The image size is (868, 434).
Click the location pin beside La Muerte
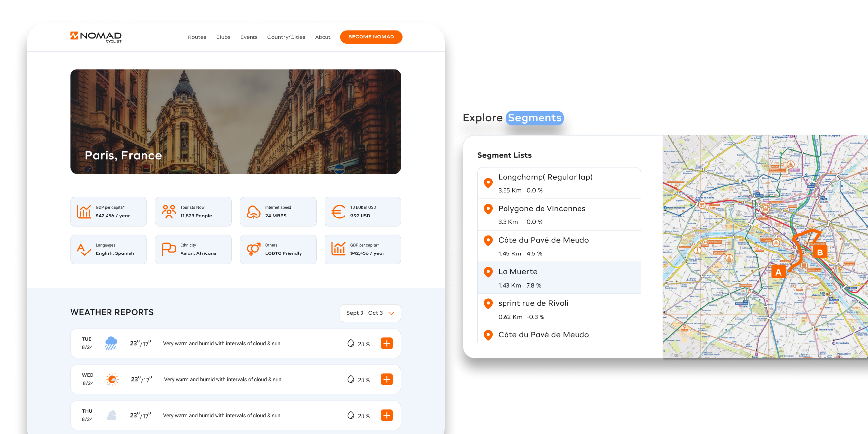click(x=488, y=272)
